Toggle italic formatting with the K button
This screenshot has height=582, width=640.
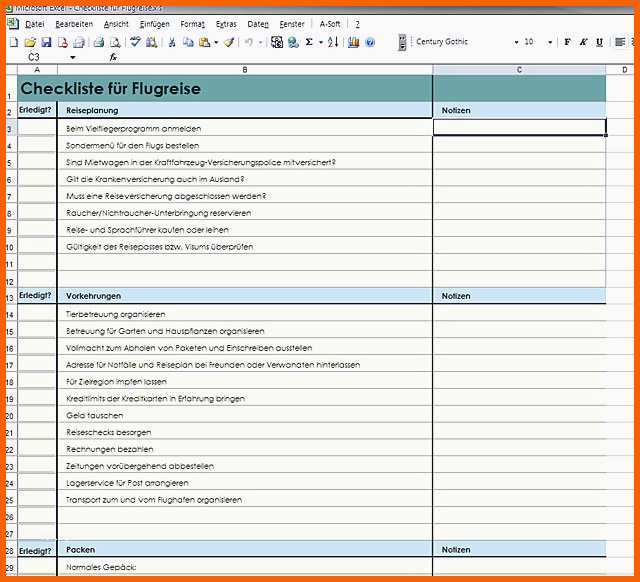tap(583, 43)
